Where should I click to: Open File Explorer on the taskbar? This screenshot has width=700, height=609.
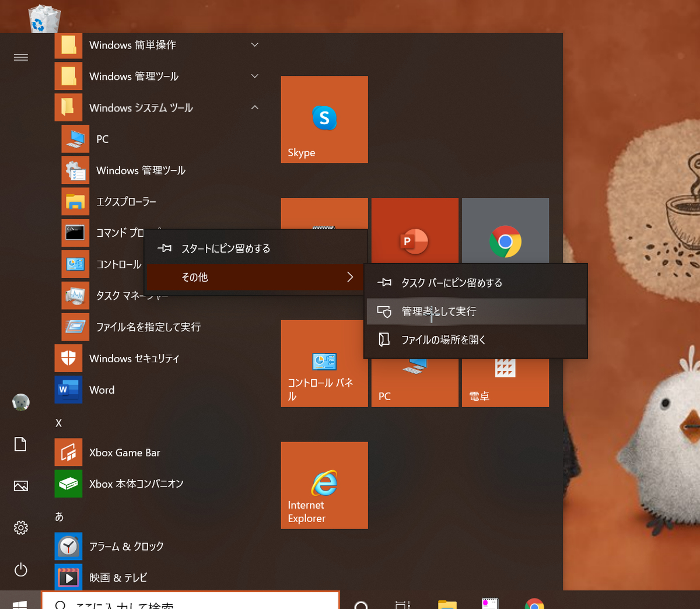tap(447, 604)
